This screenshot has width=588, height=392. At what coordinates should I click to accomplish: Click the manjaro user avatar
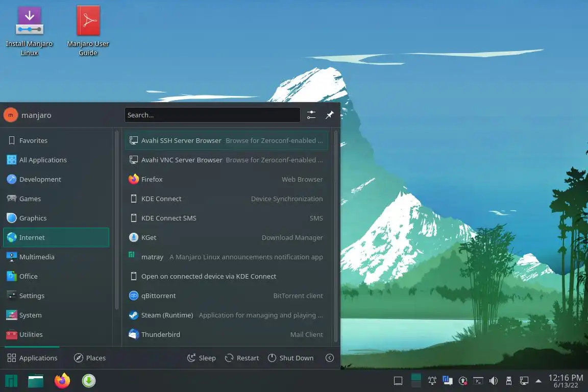(11, 115)
